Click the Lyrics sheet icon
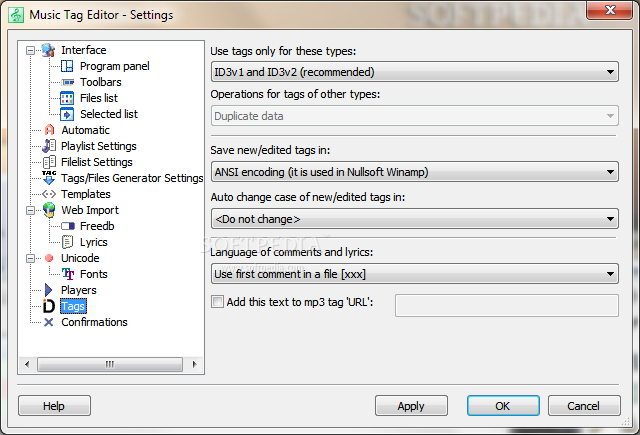This screenshot has width=640, height=435. click(x=67, y=242)
